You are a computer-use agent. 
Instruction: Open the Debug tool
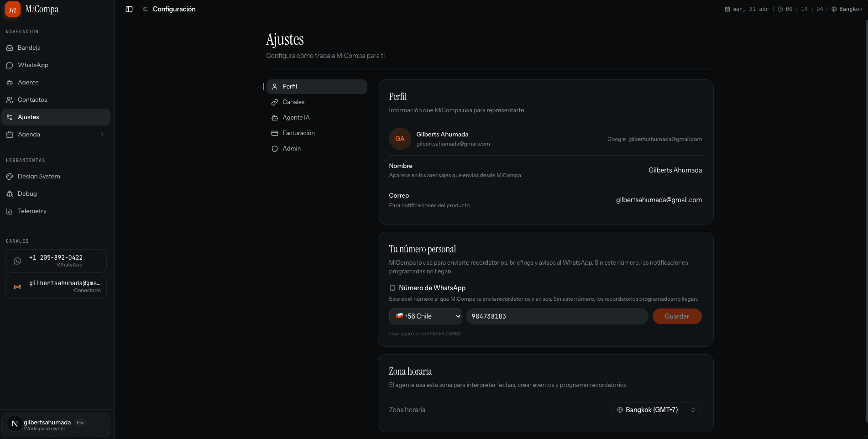(x=56, y=194)
